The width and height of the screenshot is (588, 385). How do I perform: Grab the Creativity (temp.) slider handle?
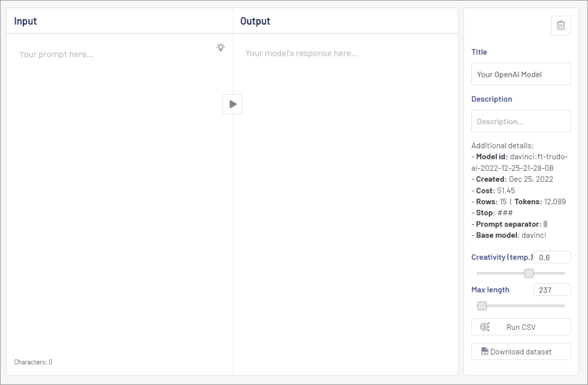tap(529, 273)
